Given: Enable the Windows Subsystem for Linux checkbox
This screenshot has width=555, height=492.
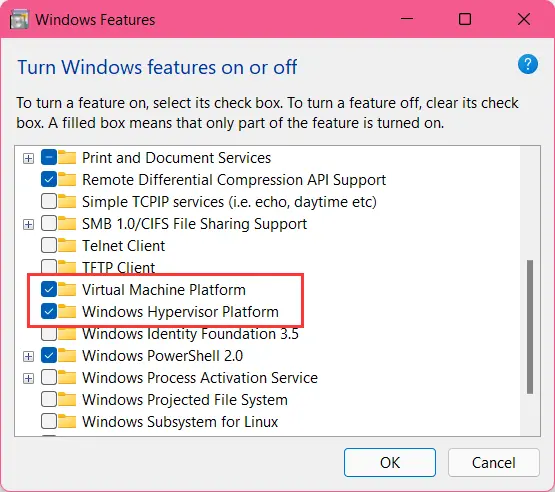Looking at the screenshot, I should pos(49,422).
